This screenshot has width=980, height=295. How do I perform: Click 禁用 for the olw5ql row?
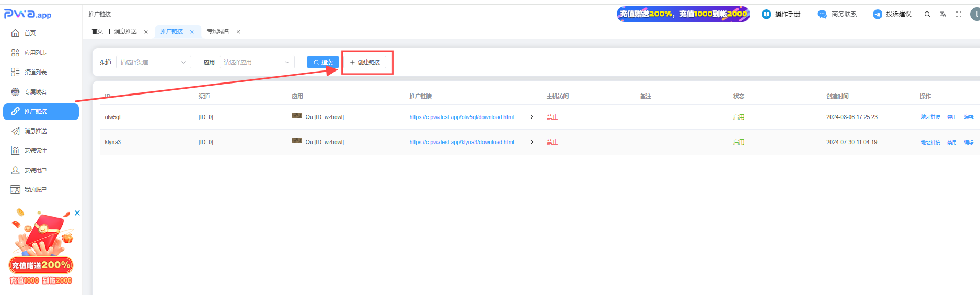pyautogui.click(x=952, y=117)
